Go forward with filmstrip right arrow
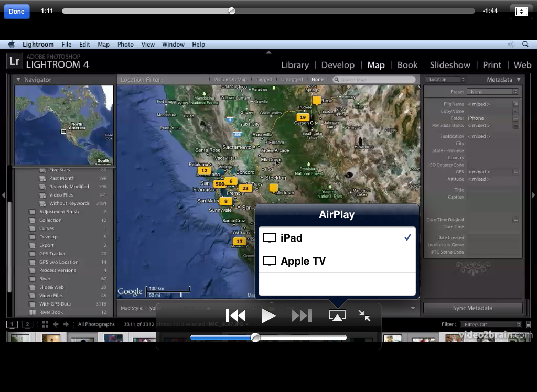Screen dimensions: 537x392 (66, 324)
